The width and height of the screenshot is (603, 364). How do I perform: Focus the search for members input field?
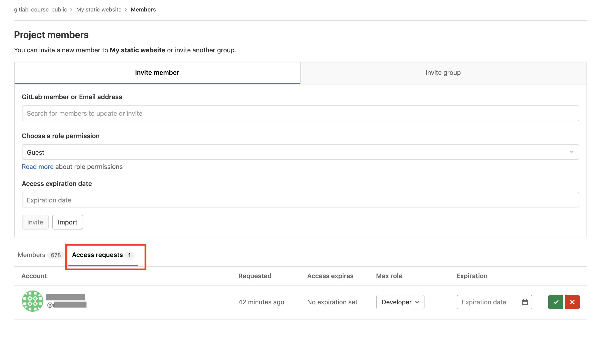point(300,113)
